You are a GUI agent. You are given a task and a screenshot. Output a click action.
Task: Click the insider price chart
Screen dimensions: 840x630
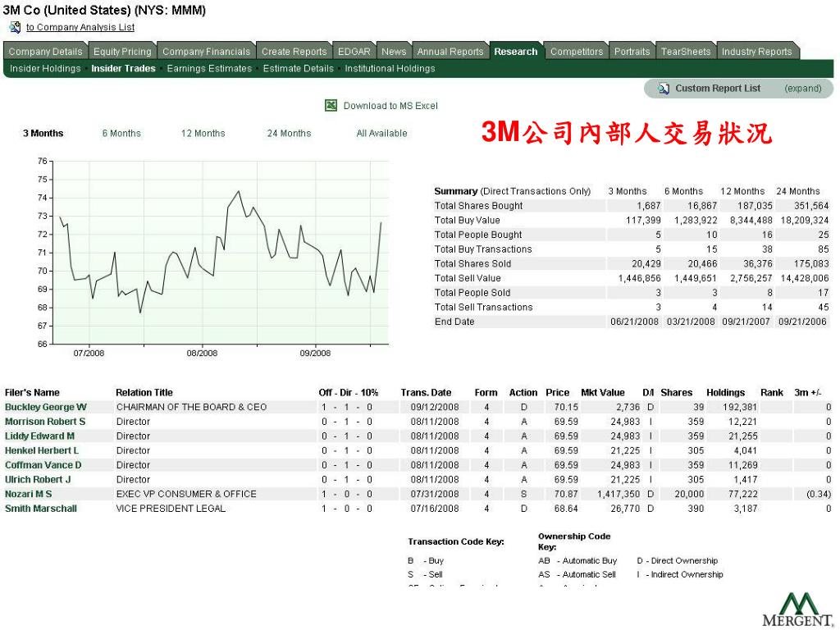coord(221,253)
